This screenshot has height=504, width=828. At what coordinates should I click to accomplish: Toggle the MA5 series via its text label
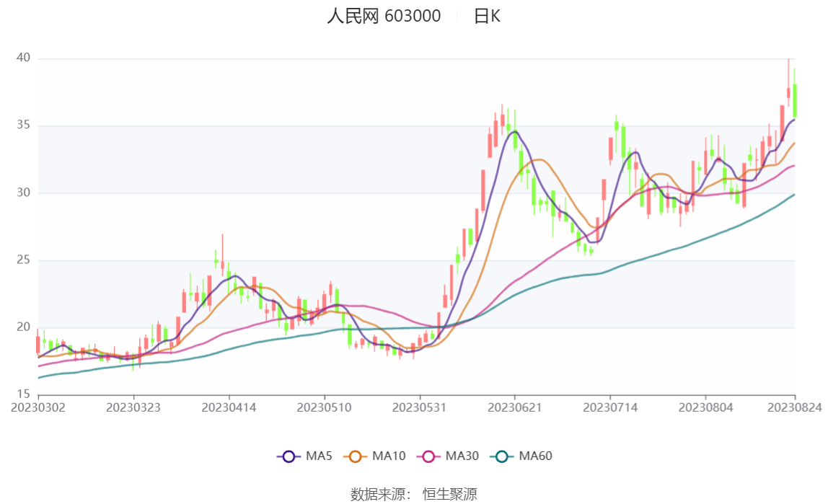[319, 456]
